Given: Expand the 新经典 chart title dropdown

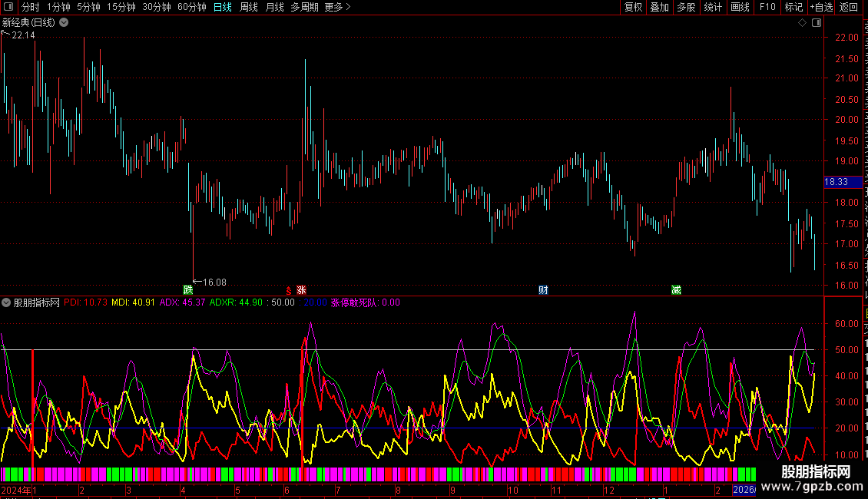Looking at the screenshot, I should coord(65,23).
